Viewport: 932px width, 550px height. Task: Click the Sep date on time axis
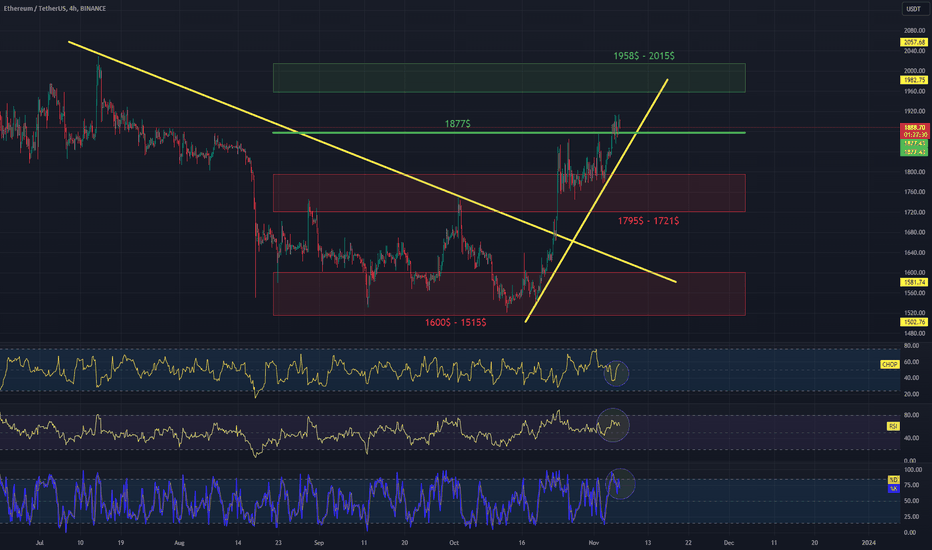319,542
